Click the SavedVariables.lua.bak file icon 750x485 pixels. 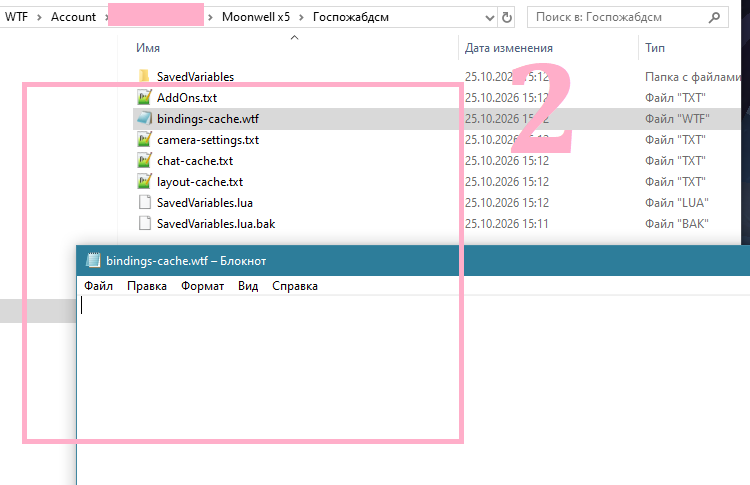pos(144,224)
